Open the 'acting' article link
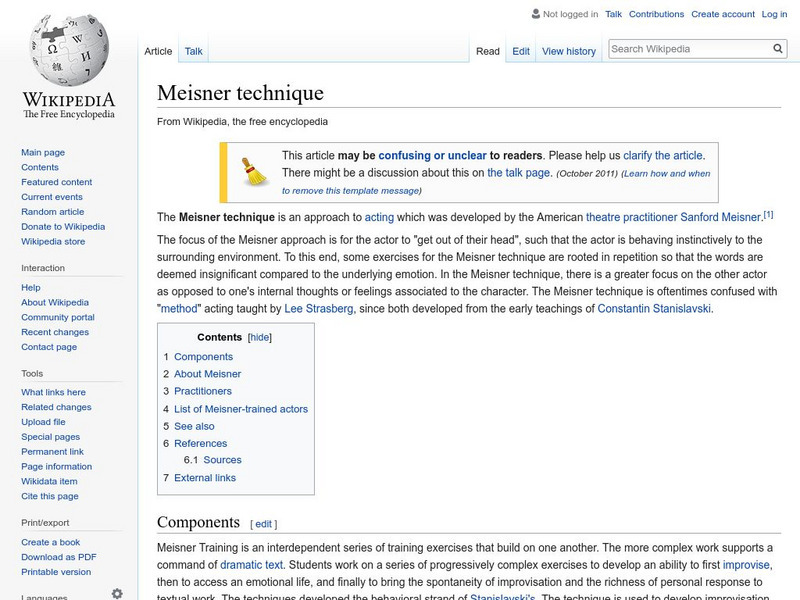This screenshot has height=600, width=800. click(x=379, y=217)
